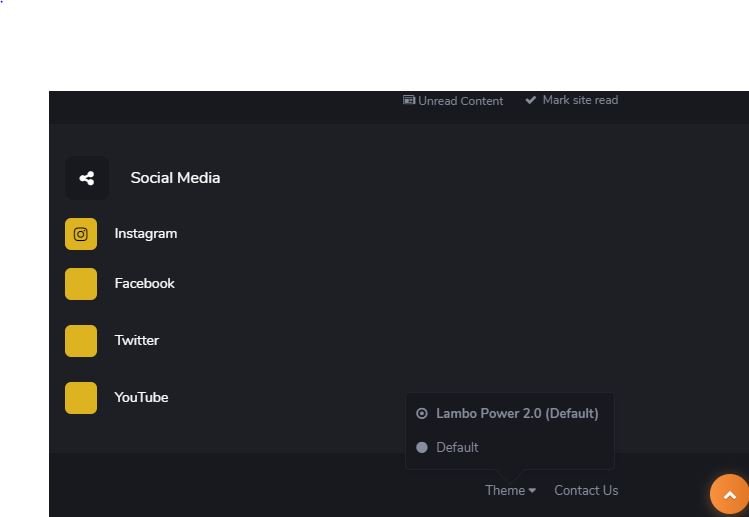
Task: Open the YouTube text link
Action: coord(141,398)
